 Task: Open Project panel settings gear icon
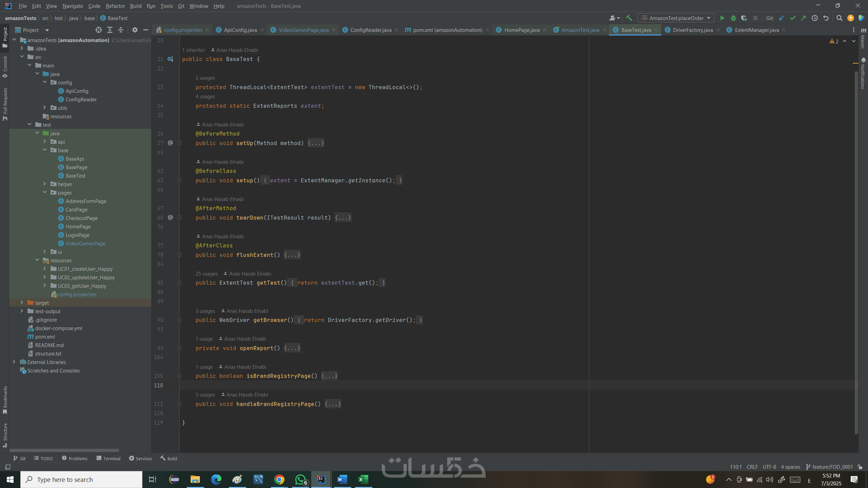click(x=135, y=30)
